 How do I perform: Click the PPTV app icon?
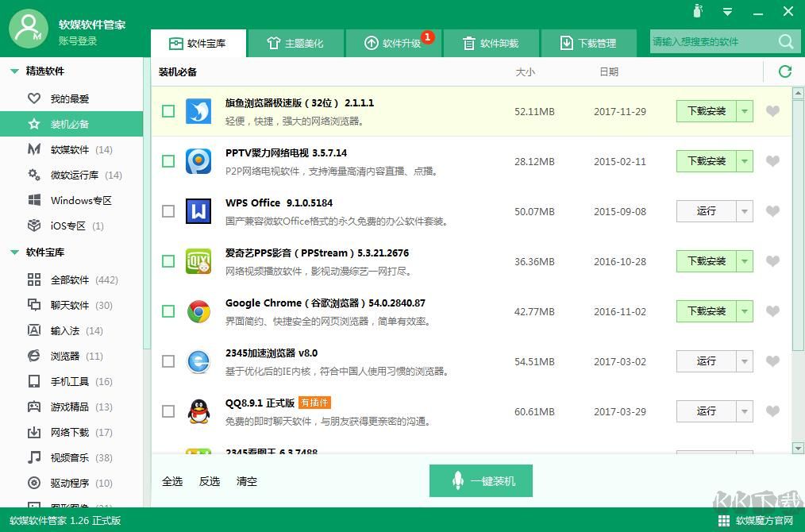click(198, 161)
